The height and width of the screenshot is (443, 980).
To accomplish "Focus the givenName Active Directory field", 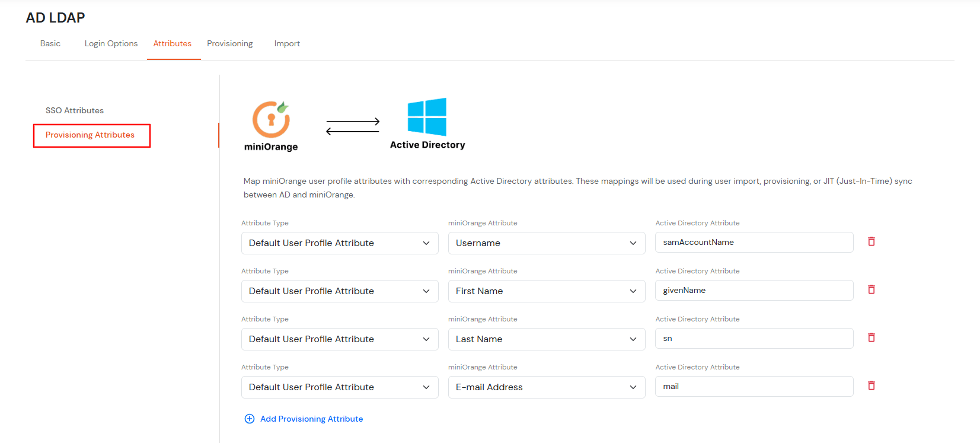I will click(754, 290).
